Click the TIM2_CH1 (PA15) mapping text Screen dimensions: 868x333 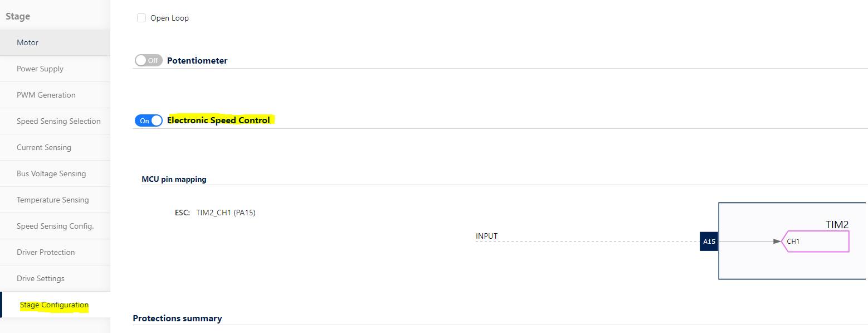pyautogui.click(x=226, y=213)
